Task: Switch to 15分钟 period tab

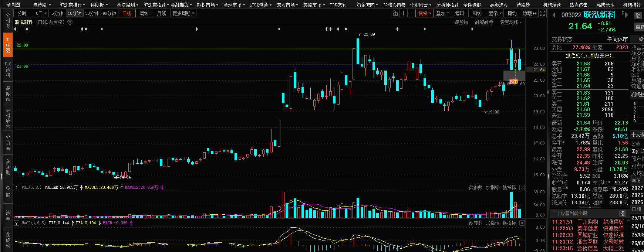Action: [74, 13]
